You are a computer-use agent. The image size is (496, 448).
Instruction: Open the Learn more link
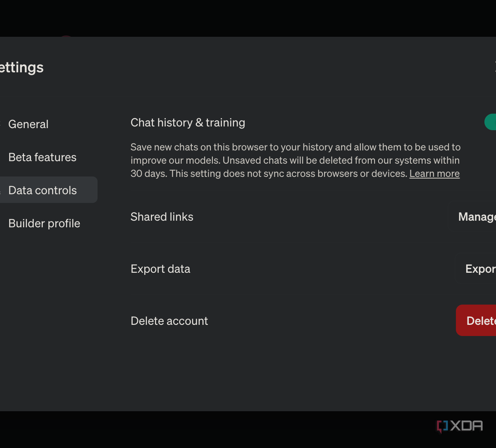[x=434, y=174]
